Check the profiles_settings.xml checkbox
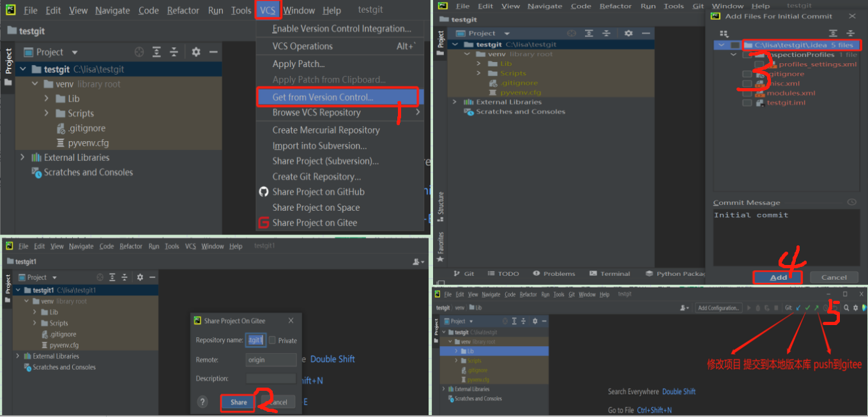 point(758,64)
